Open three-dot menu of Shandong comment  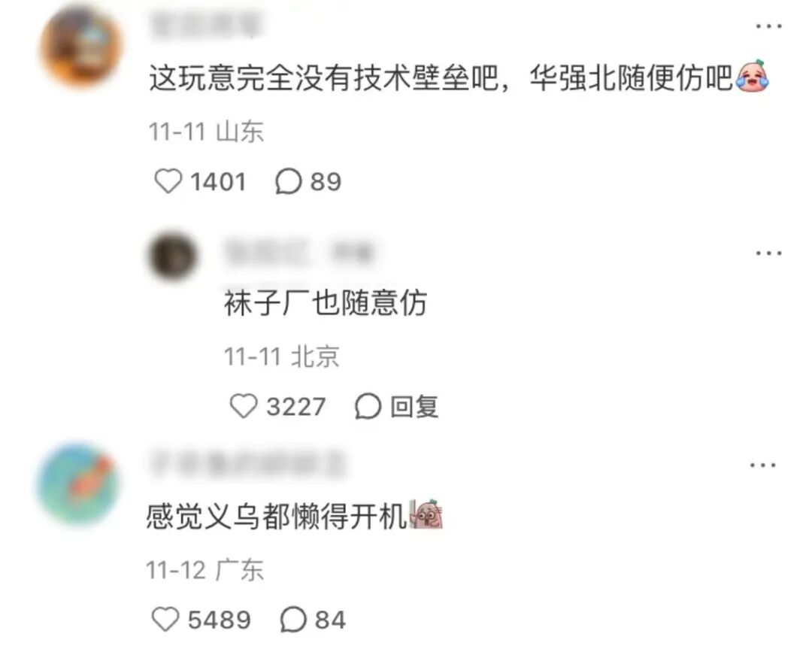[x=768, y=26]
